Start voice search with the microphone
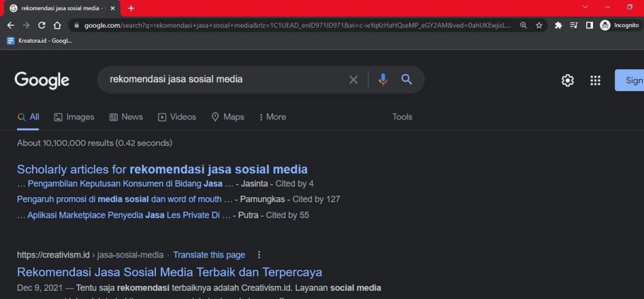Image resolution: width=644 pixels, height=299 pixels. 383,80
